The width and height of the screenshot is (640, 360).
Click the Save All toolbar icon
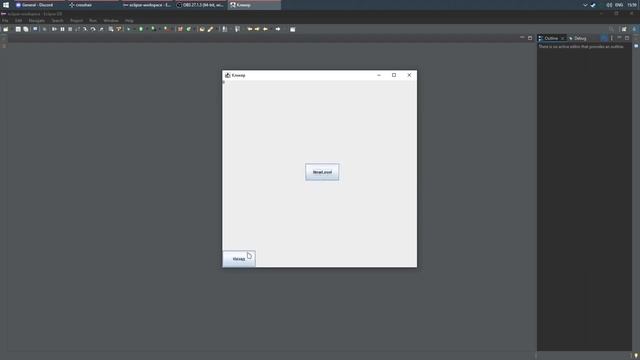click(x=26, y=29)
